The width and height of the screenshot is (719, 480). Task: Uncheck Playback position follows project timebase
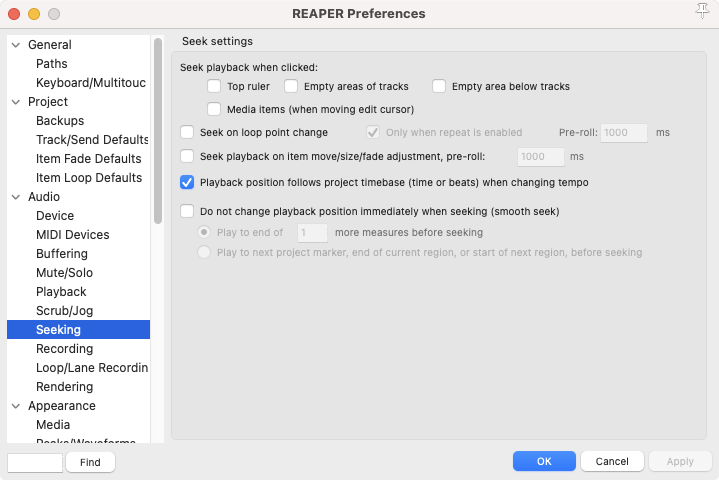coord(187,183)
